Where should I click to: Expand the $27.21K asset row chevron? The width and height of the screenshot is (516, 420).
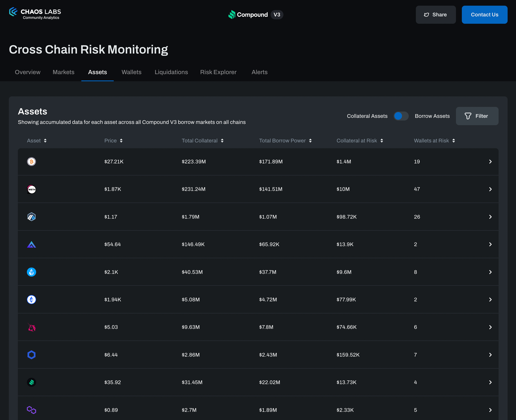(490, 162)
